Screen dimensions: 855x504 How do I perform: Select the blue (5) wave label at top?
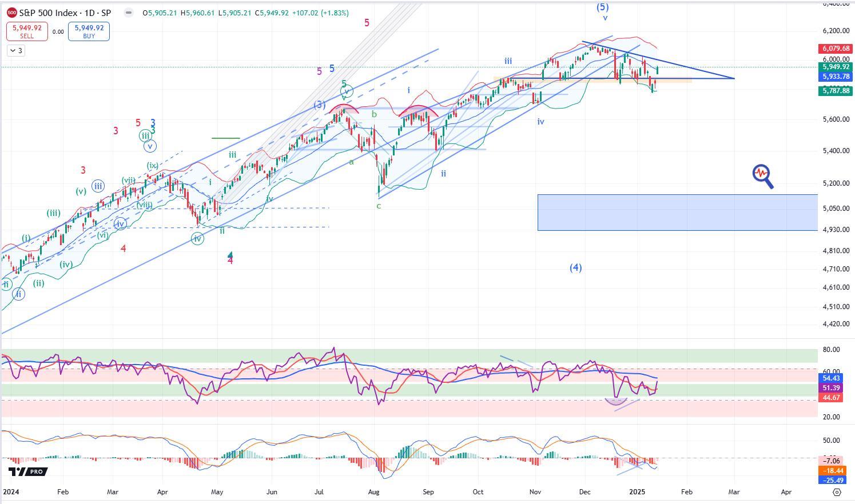click(x=603, y=7)
